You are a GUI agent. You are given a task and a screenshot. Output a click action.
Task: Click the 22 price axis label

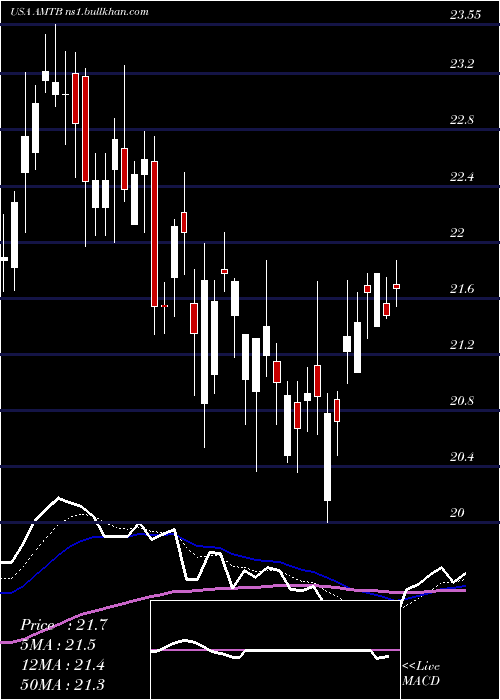[457, 233]
